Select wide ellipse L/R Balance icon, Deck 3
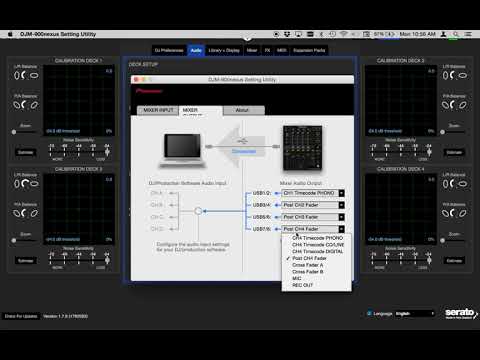The image size is (480, 360). point(34,184)
